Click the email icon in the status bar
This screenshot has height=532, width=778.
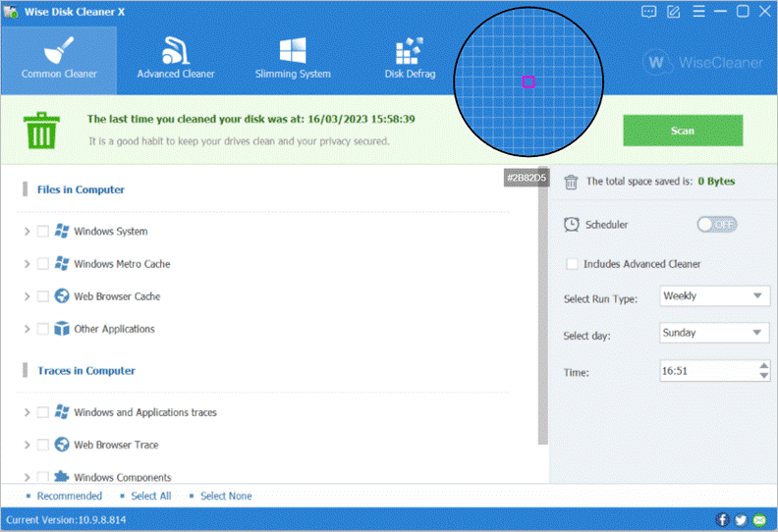[759, 519]
